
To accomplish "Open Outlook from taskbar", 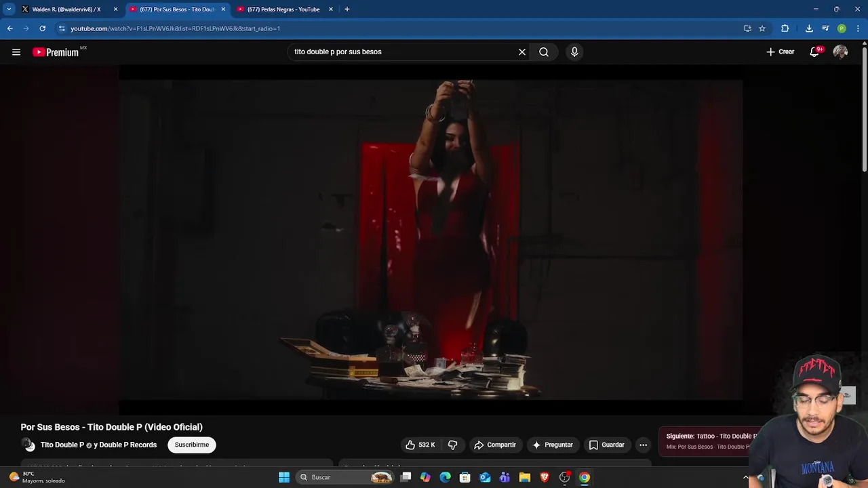I will point(485,477).
